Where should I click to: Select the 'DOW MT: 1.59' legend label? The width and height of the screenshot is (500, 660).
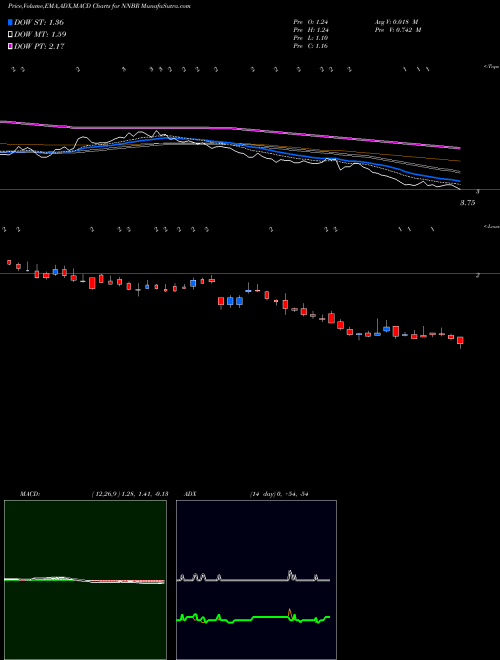point(40,35)
